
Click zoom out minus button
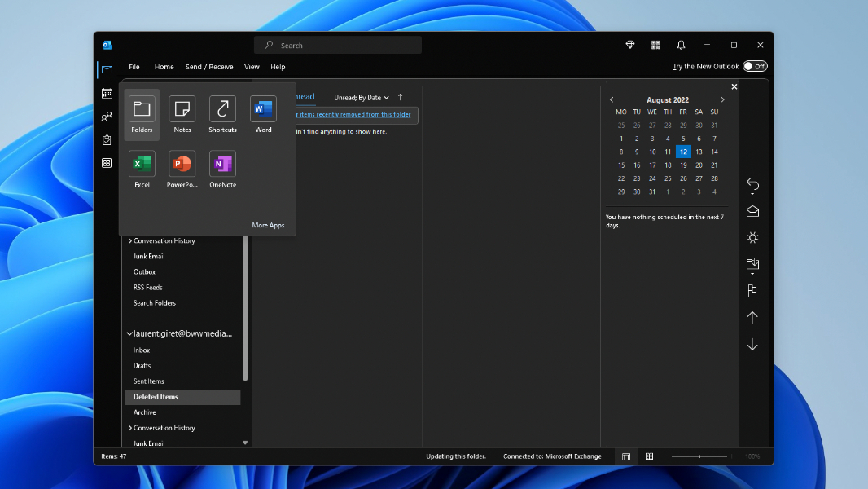coord(667,456)
